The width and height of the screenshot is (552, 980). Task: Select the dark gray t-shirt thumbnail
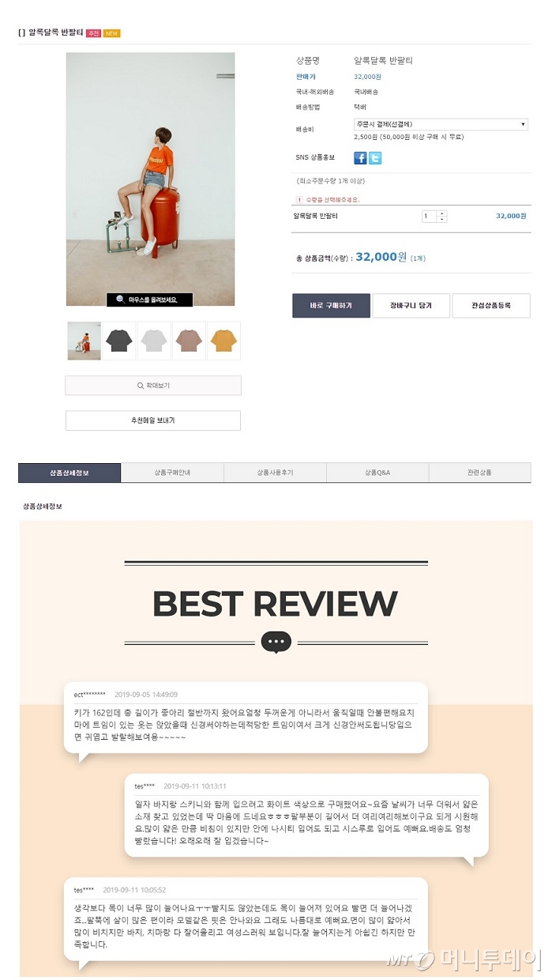coord(118,341)
